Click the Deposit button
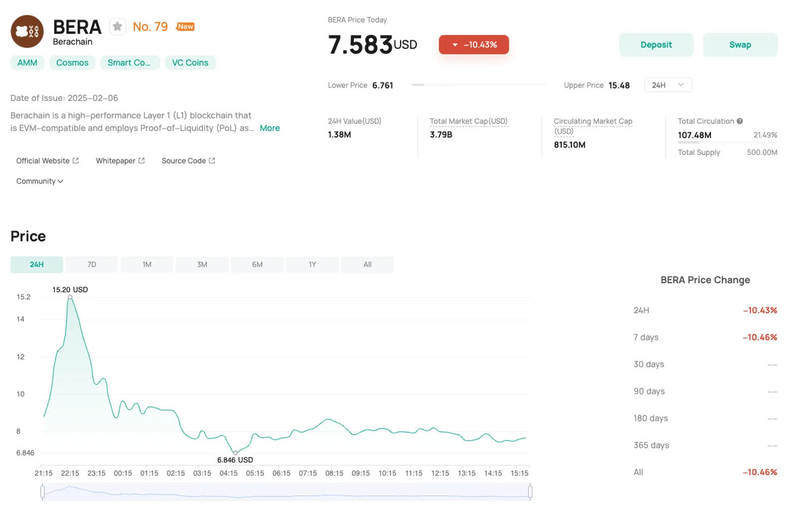 656,45
